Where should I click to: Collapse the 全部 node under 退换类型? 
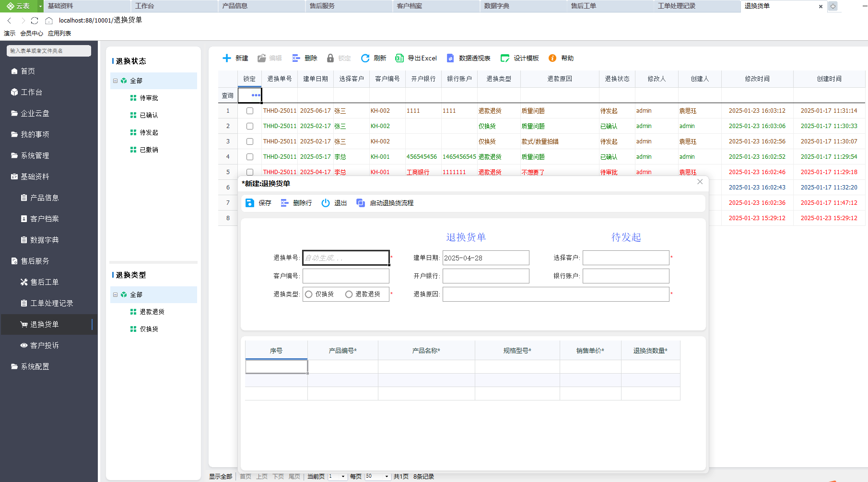tap(115, 294)
